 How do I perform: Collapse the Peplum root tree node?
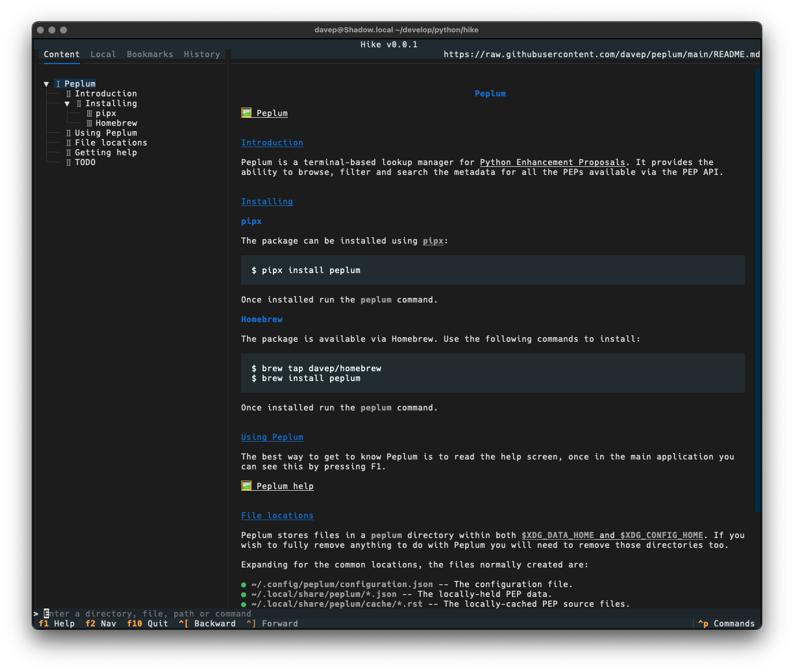coord(47,84)
